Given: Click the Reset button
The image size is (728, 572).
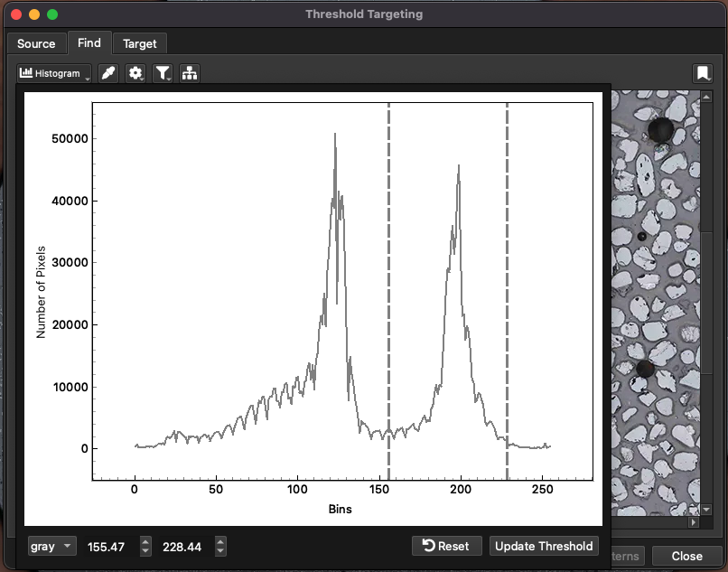Looking at the screenshot, I should (446, 546).
